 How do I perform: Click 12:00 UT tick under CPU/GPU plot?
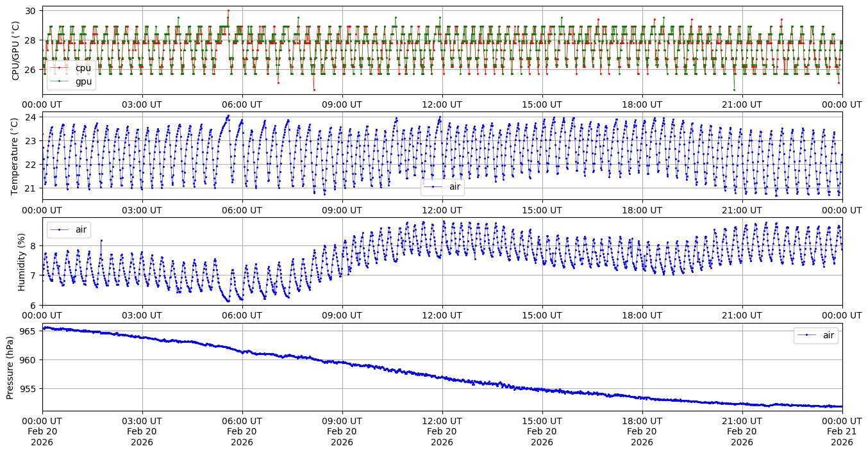pos(442,104)
